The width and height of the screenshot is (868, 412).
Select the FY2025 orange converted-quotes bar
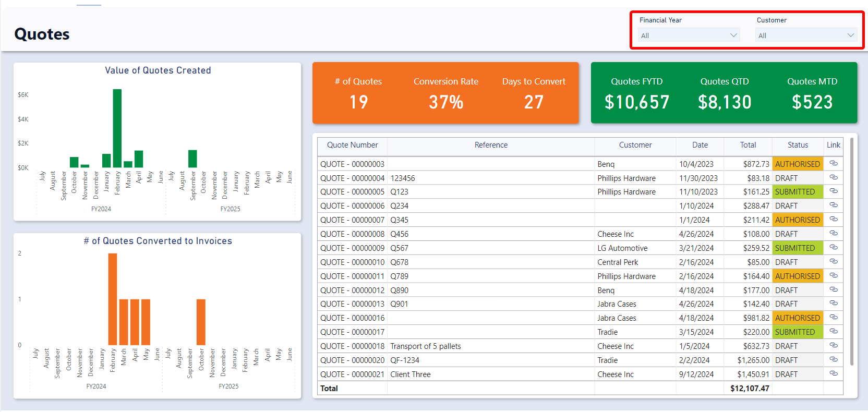(201, 322)
